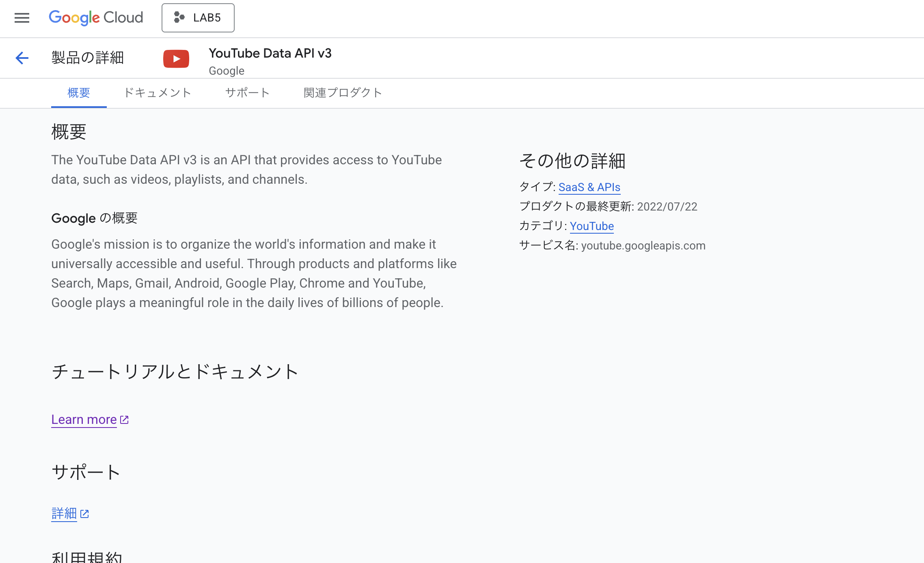Select the サポート tab
The width and height of the screenshot is (924, 563).
coord(248,93)
